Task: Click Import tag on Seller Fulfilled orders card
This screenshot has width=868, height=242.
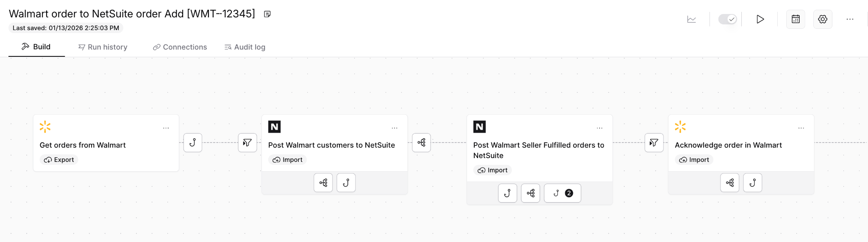Action: point(492,170)
